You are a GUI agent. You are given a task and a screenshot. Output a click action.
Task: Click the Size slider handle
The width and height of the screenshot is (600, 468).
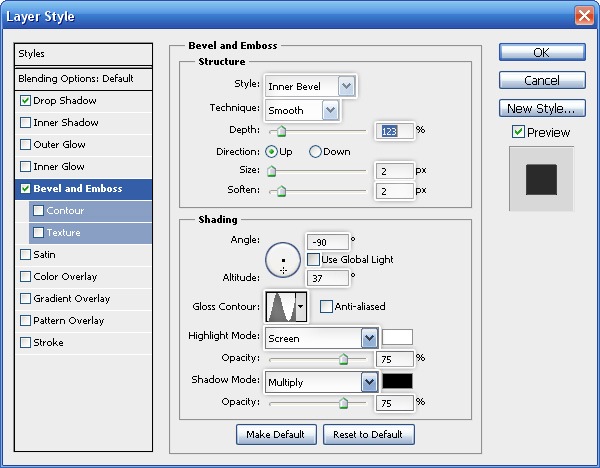[x=272, y=171]
